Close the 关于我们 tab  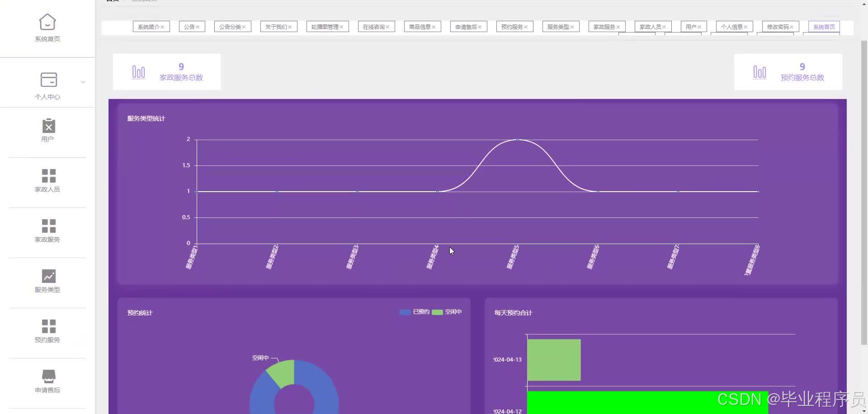pyautogui.click(x=290, y=27)
